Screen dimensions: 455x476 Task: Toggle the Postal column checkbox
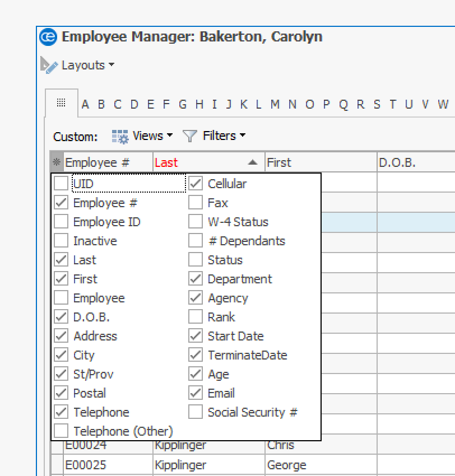pos(61,393)
